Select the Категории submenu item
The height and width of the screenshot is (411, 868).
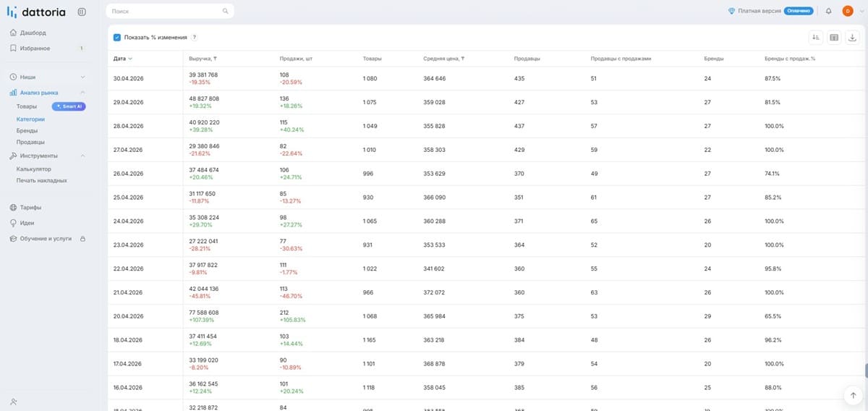pos(30,119)
